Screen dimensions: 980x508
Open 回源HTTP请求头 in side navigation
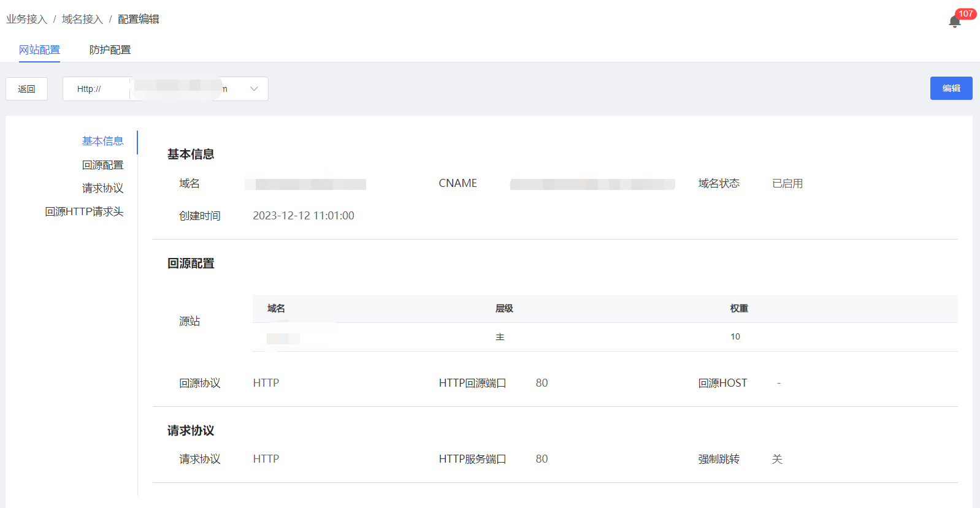pyautogui.click(x=84, y=211)
